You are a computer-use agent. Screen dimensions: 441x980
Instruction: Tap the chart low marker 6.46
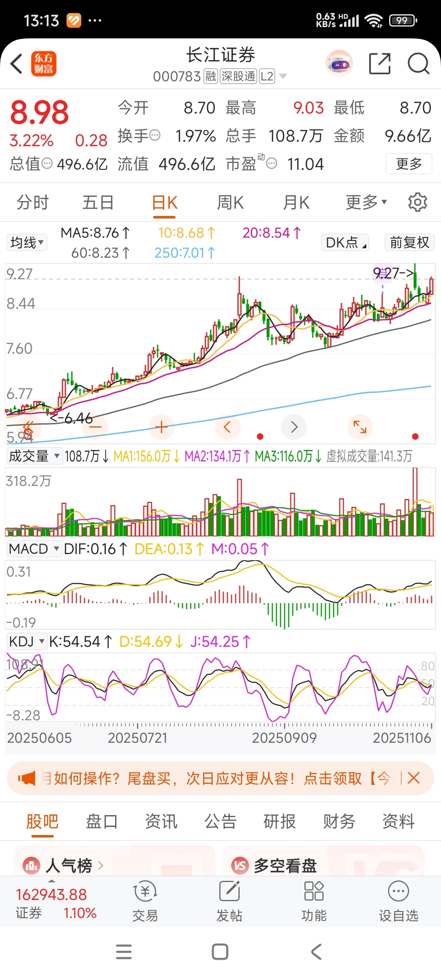coord(71,418)
